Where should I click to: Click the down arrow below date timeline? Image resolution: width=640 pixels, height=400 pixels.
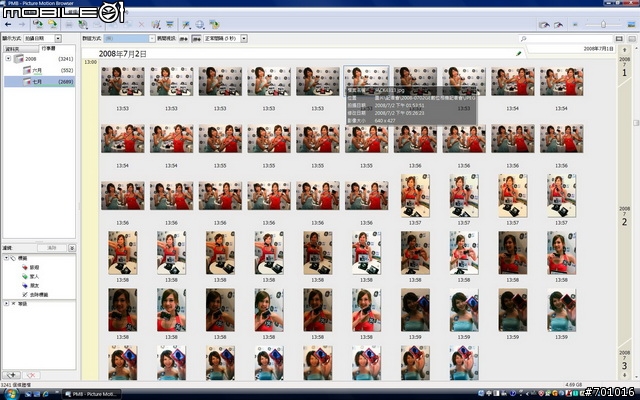pyautogui.click(x=624, y=375)
